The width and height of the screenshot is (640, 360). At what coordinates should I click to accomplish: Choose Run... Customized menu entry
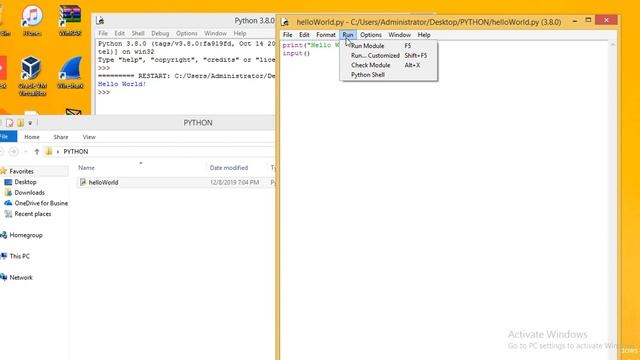tap(388, 56)
